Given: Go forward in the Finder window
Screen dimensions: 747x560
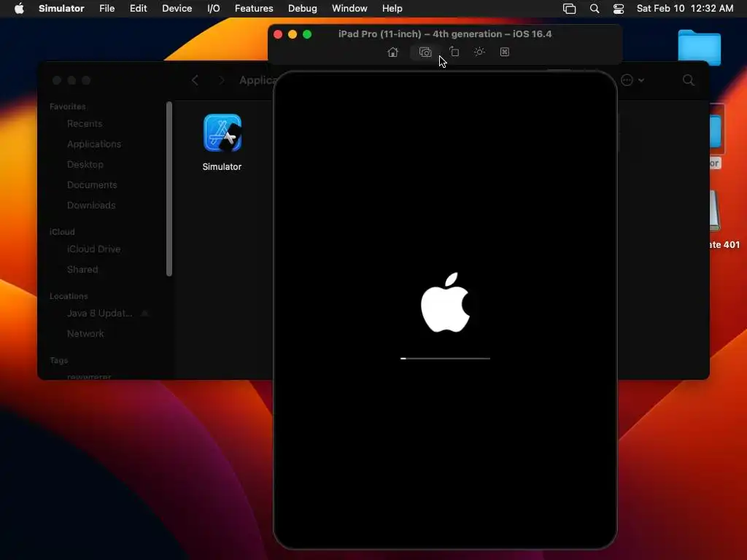Looking at the screenshot, I should [x=222, y=80].
